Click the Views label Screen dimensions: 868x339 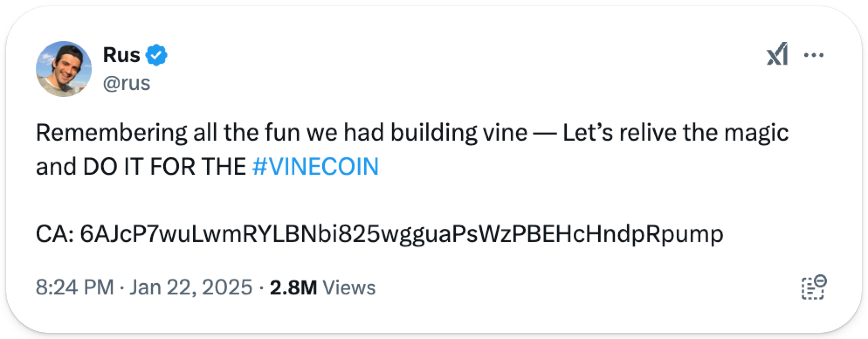click(x=348, y=287)
